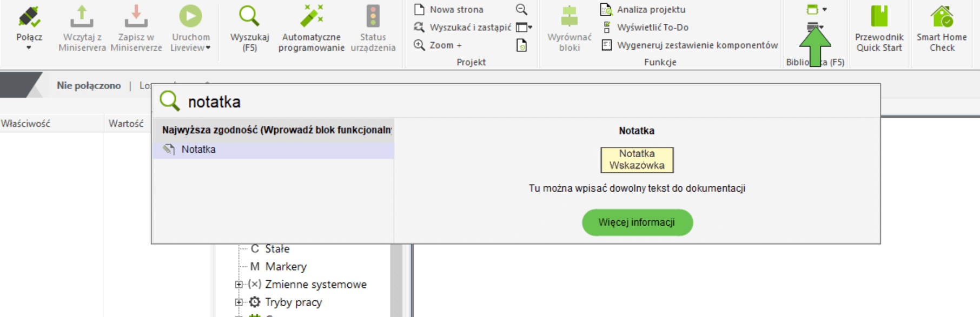Open Wyszukaj (F5) search tool
Image resolution: width=980 pixels, height=317 pixels.
tap(249, 18)
